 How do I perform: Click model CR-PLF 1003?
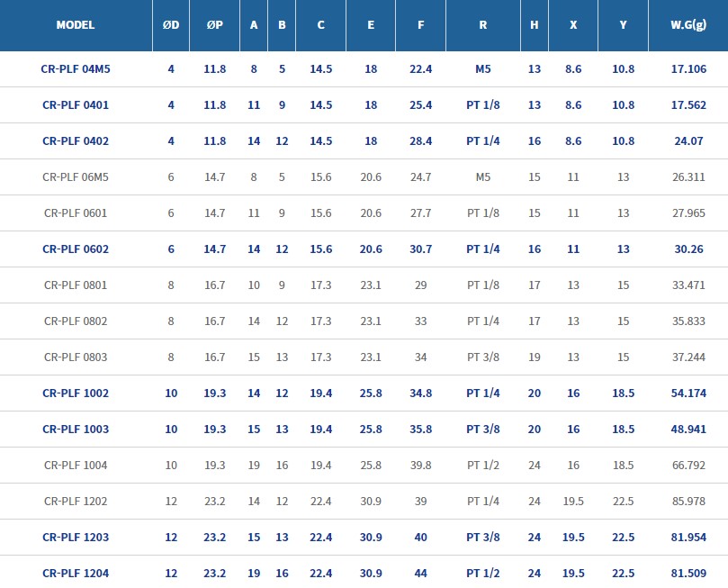76,429
